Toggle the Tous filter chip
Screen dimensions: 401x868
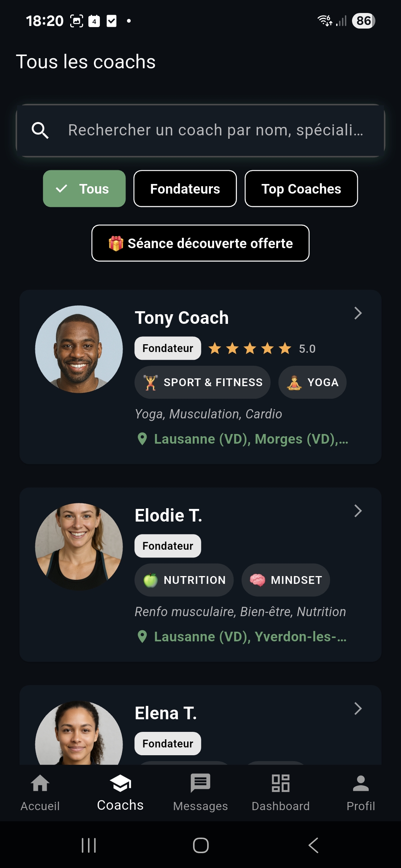click(84, 189)
